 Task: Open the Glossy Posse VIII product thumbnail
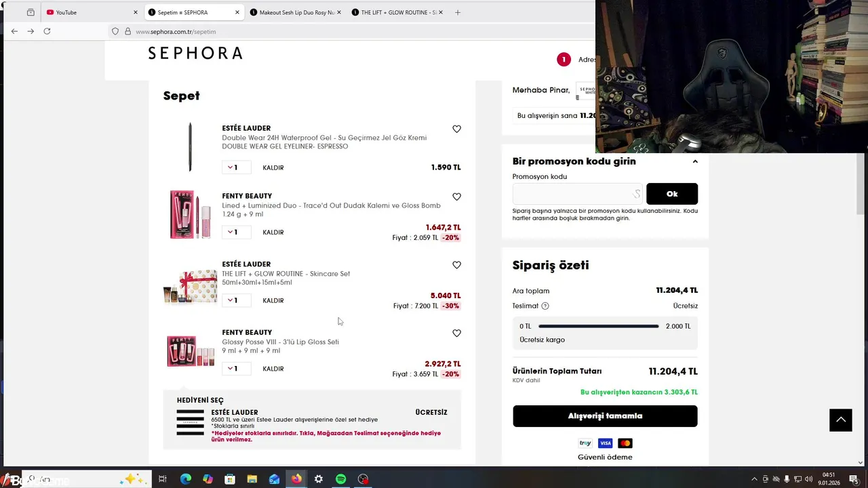191,351
